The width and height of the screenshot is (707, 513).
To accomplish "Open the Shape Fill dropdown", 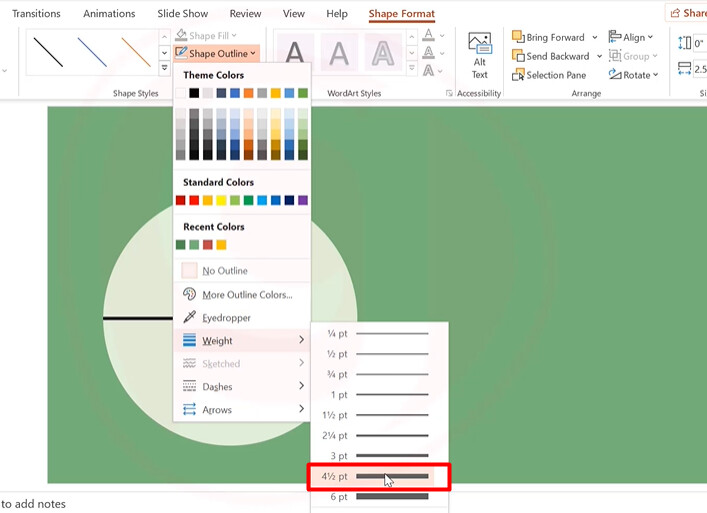I will click(206, 35).
